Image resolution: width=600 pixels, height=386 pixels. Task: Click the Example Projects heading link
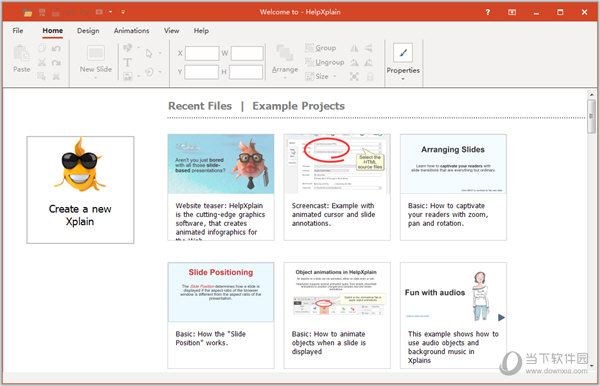(298, 106)
